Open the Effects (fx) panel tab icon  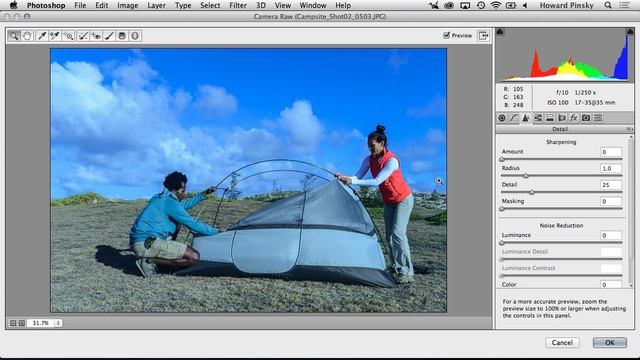[574, 118]
